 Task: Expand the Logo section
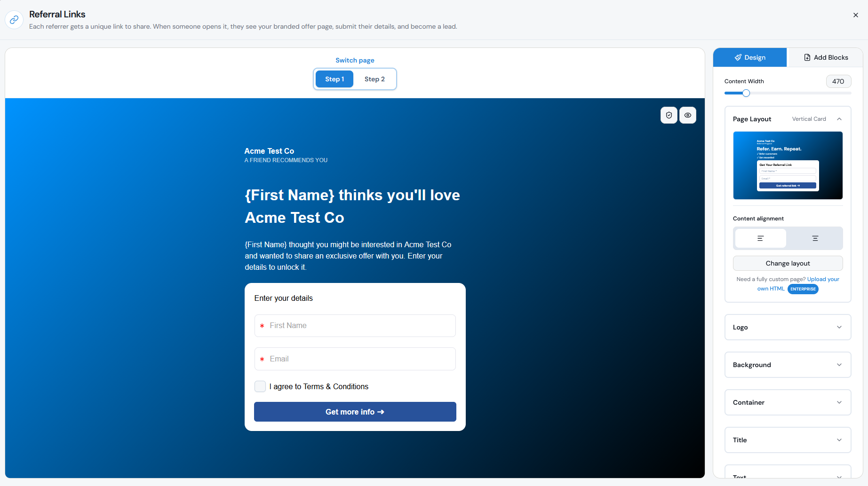pyautogui.click(x=788, y=327)
